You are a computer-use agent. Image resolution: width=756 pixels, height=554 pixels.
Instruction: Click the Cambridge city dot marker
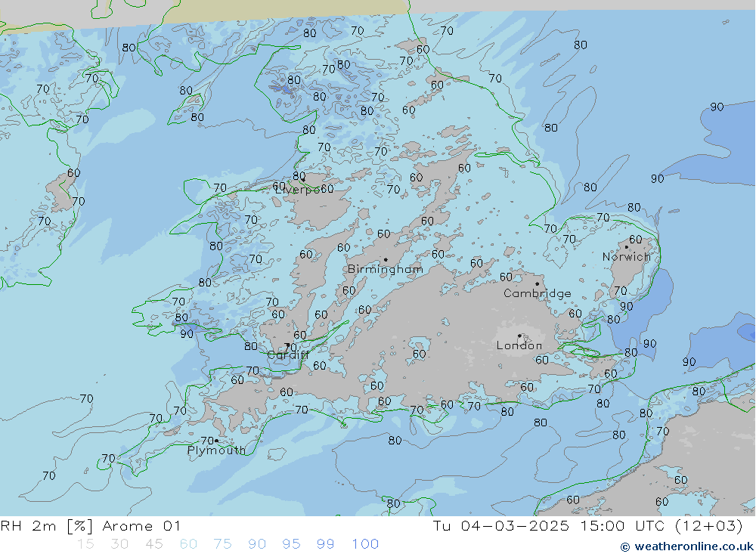click(537, 284)
